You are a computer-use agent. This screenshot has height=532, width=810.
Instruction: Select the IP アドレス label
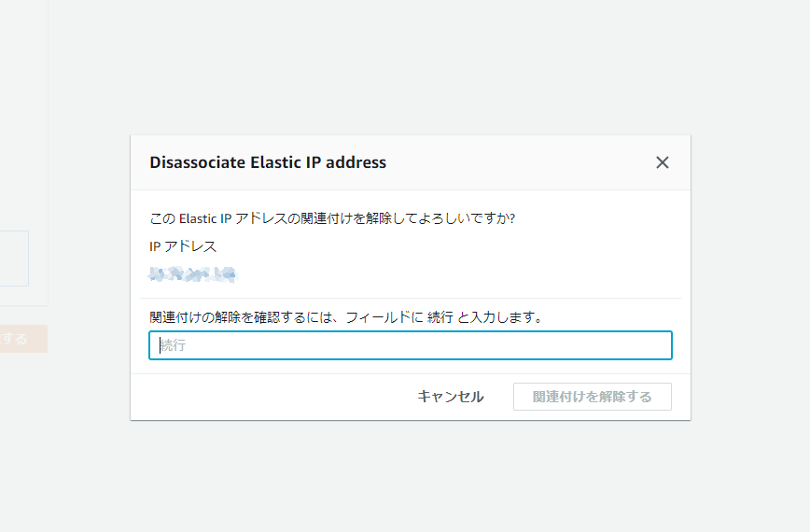click(183, 246)
